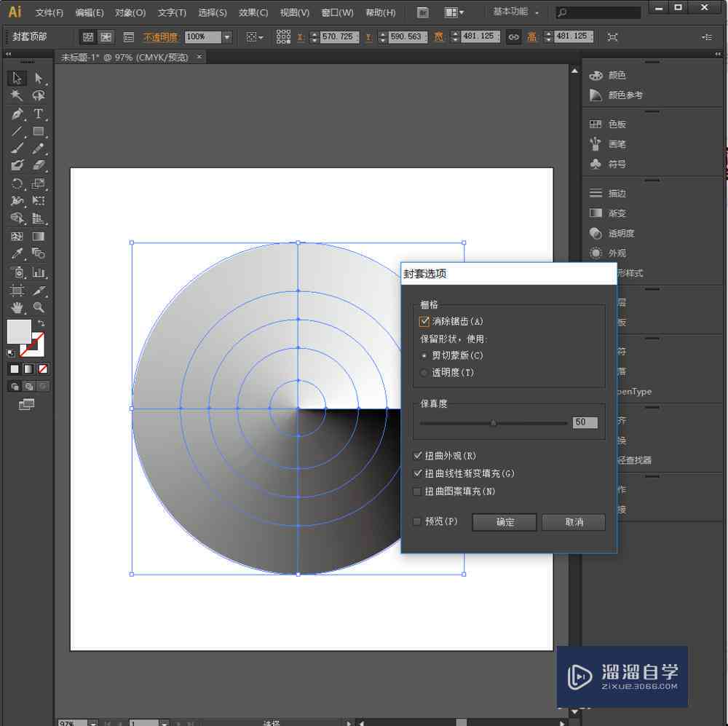This screenshot has width=728, height=726.
Task: Click the fidelity slider handle (保真度)
Action: tap(494, 423)
